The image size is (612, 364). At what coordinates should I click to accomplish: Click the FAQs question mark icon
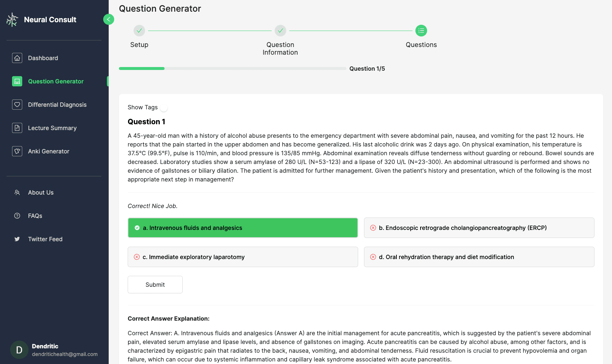click(x=17, y=216)
